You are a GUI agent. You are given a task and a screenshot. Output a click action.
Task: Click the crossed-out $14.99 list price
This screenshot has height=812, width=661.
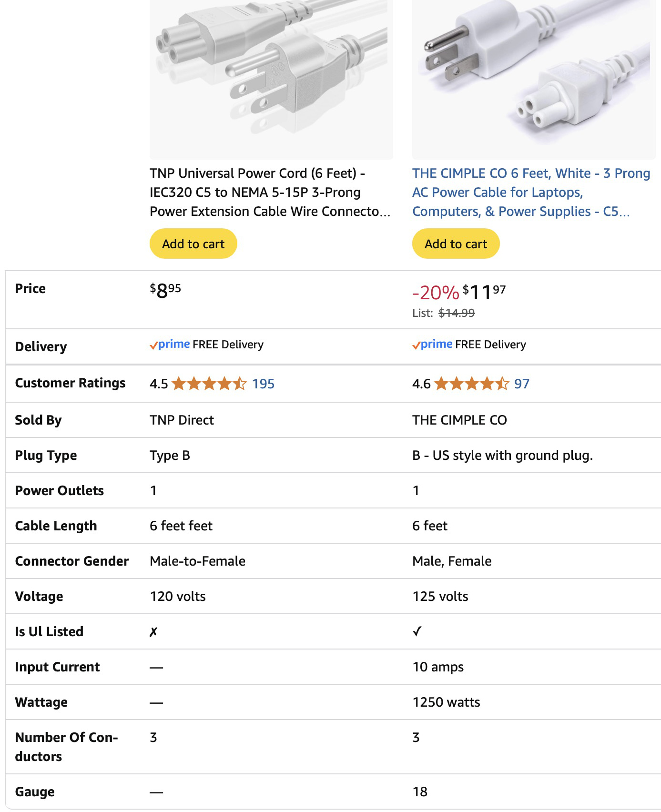tap(457, 313)
